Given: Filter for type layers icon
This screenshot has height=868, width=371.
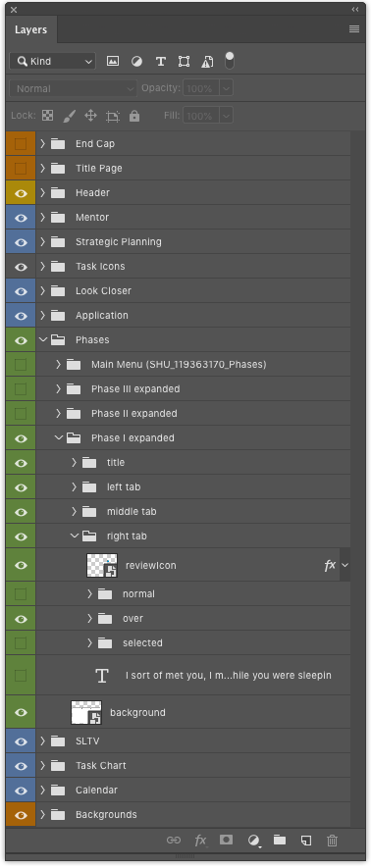Looking at the screenshot, I should click(x=161, y=62).
